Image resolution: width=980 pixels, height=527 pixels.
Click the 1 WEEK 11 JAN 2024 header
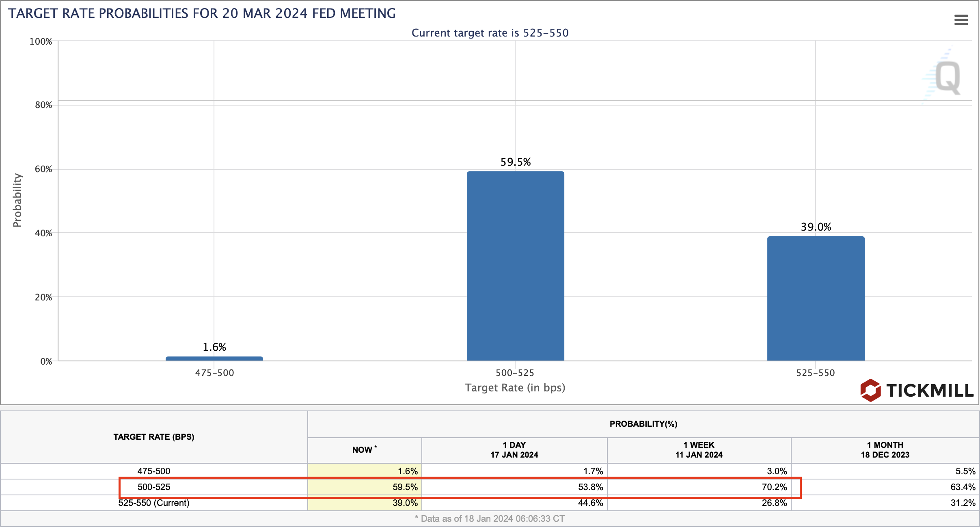pos(699,450)
